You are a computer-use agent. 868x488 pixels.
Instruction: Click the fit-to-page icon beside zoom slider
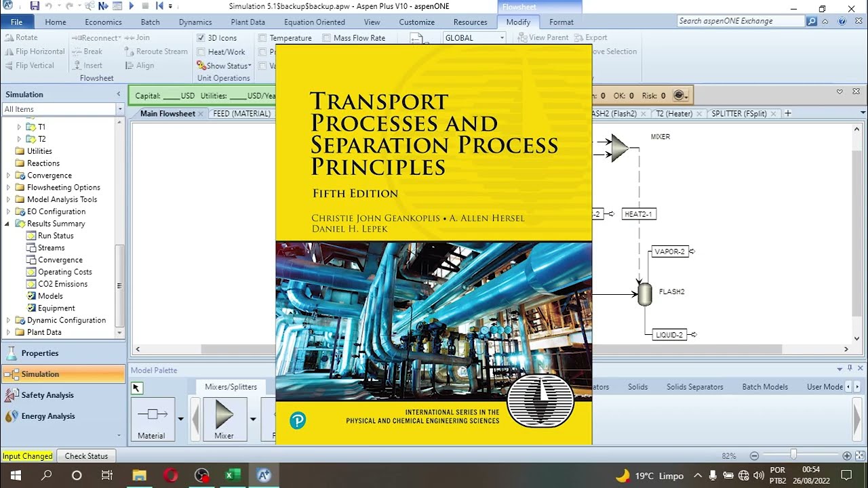point(859,456)
